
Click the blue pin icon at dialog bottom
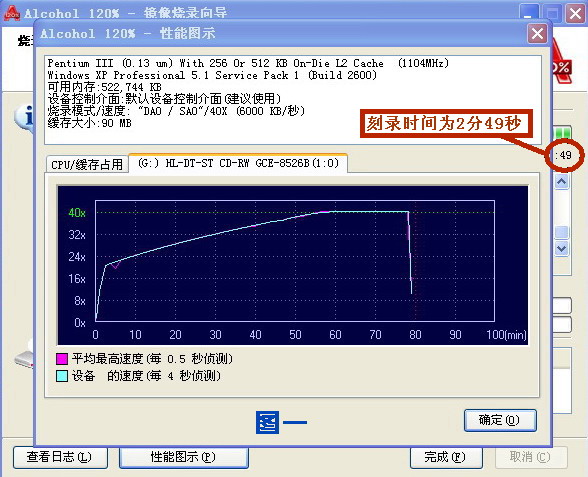point(267,422)
